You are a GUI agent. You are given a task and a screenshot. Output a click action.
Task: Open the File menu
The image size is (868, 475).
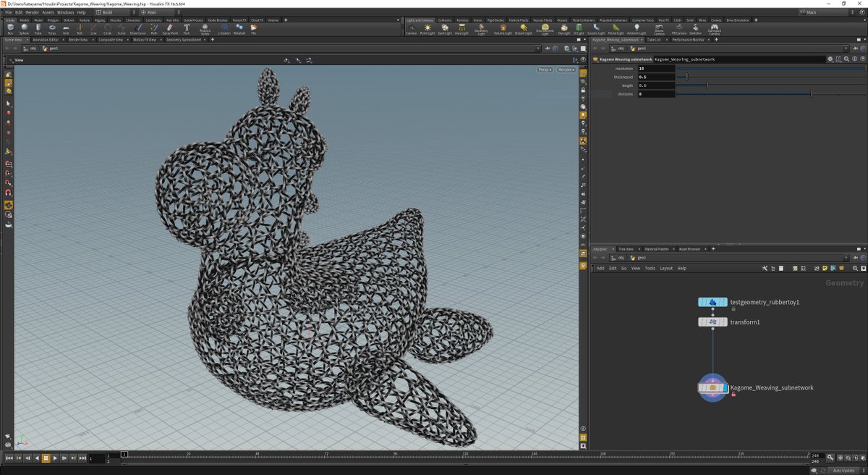(9, 12)
